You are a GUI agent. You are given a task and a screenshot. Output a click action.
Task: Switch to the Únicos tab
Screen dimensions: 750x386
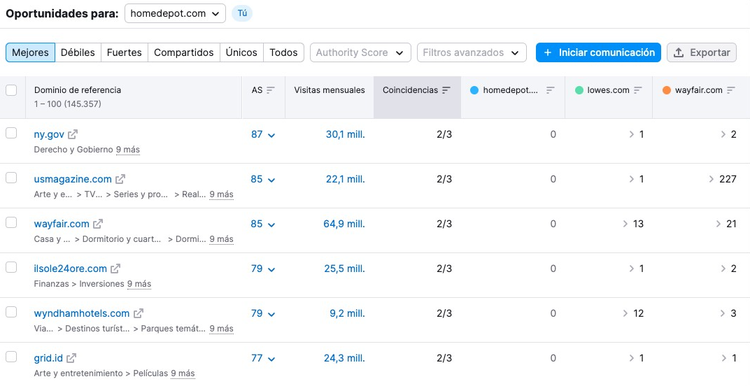tap(242, 53)
